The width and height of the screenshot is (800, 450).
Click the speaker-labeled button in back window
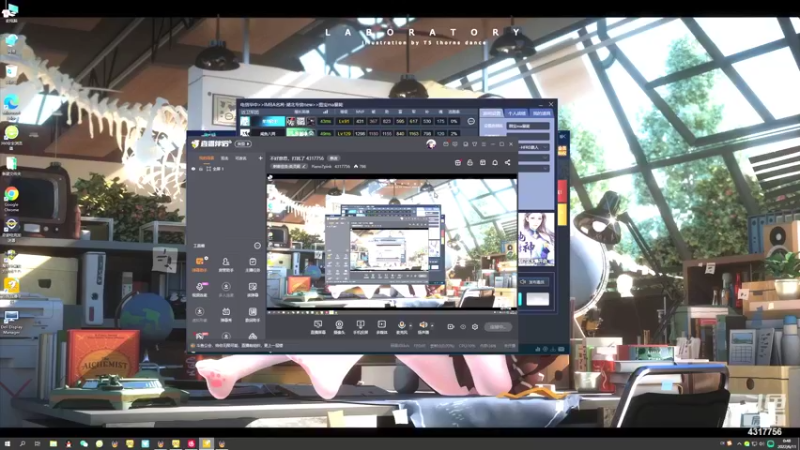pos(534,282)
